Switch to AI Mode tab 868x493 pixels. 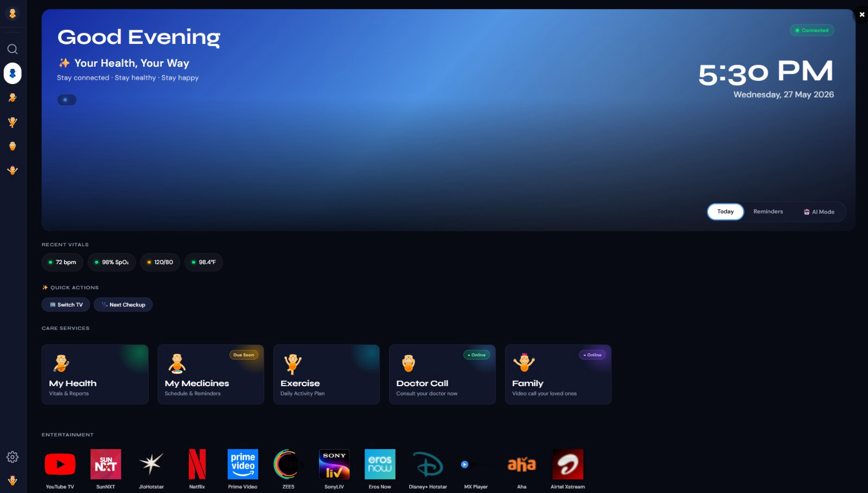pos(819,212)
